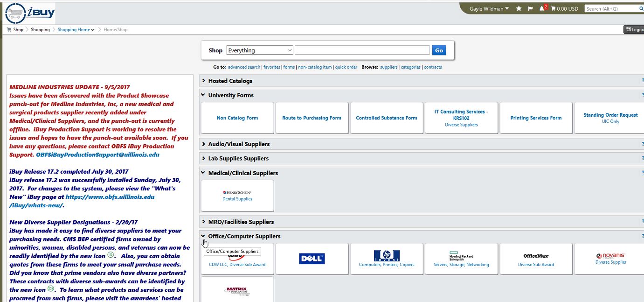Open the CDW LLC Diverse Sub Award tile
The image size is (644, 302).
tap(237, 259)
